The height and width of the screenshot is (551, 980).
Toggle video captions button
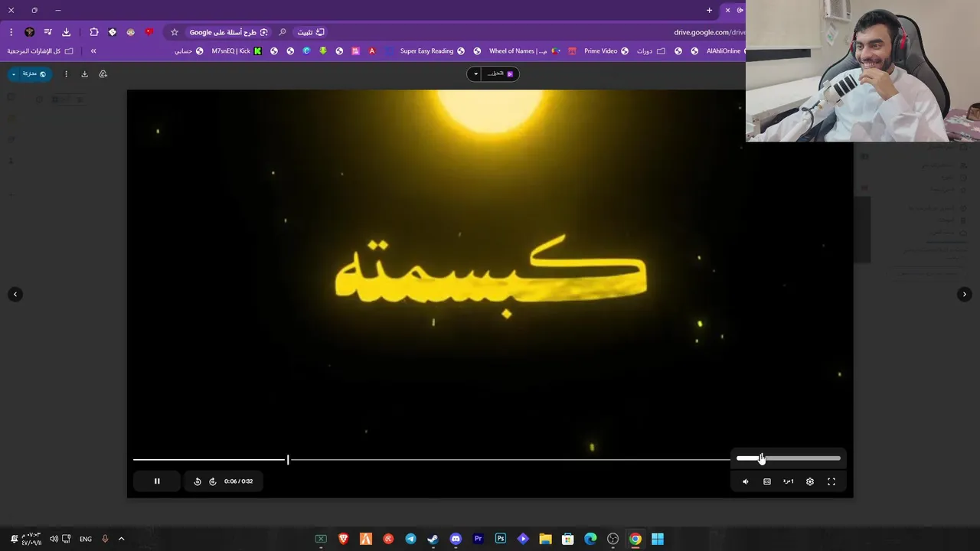pyautogui.click(x=767, y=481)
